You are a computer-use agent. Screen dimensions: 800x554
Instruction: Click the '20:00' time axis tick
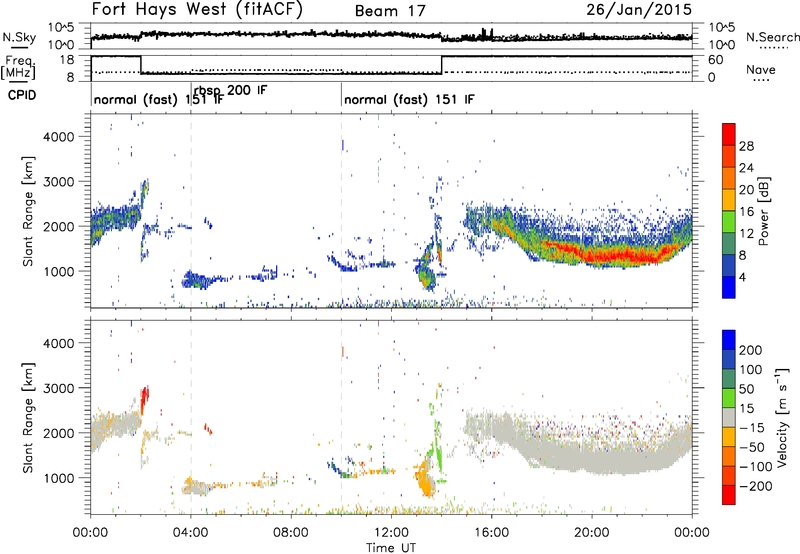(x=592, y=533)
